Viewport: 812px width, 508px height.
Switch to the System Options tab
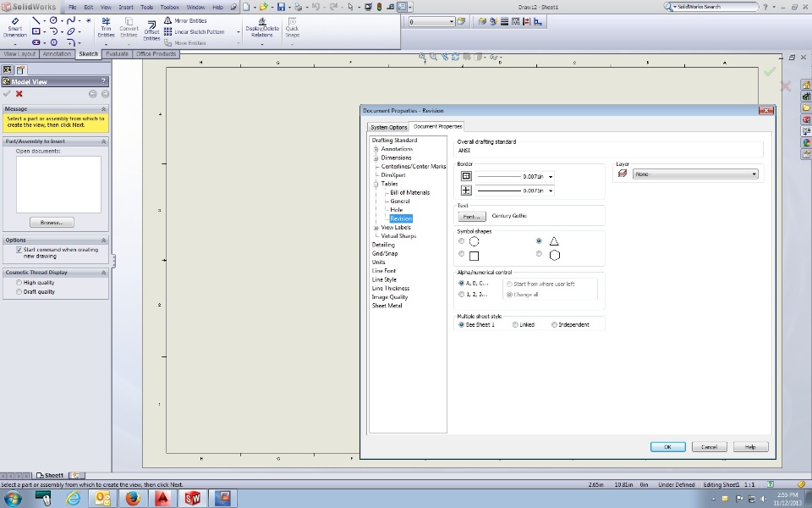click(388, 127)
